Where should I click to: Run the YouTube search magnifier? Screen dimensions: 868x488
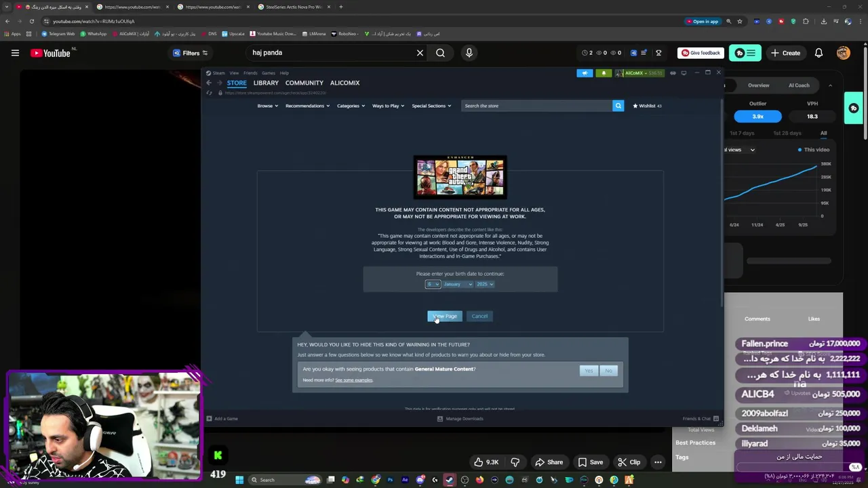click(x=440, y=53)
